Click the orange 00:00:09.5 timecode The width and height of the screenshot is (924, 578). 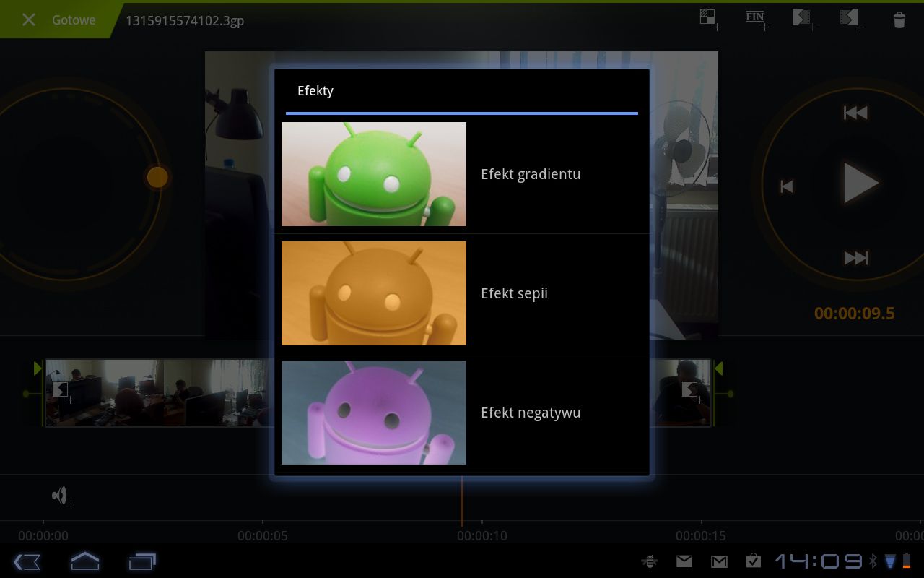pos(855,313)
